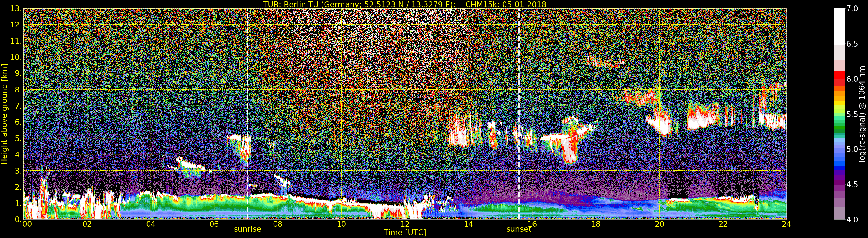This screenshot has width=868, height=238.
Task: Click the '13.' height axis tick label
Action: 16,9
